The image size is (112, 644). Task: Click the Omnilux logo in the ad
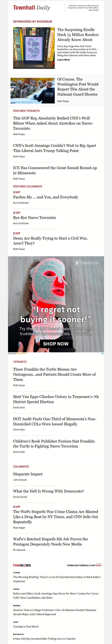point(87,263)
